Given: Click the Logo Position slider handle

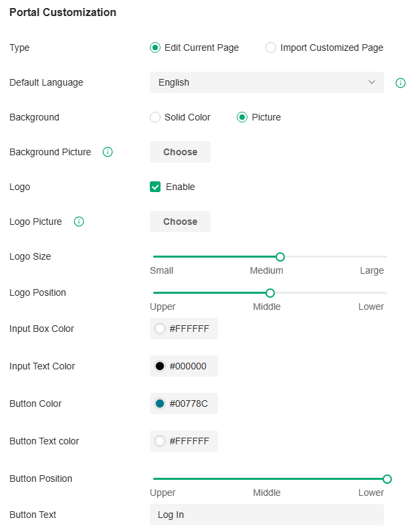Looking at the screenshot, I should click(270, 292).
